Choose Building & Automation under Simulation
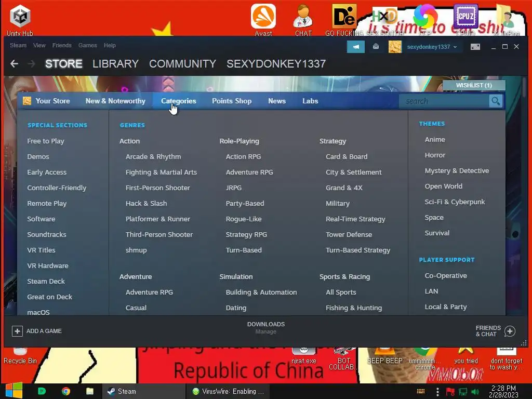Viewport: 532px width, 399px height. [261, 292]
